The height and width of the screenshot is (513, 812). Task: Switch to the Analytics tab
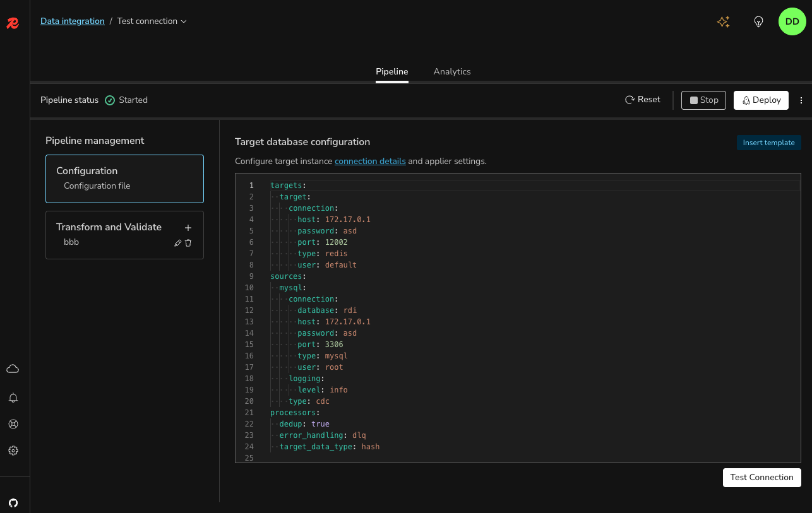tap(451, 72)
